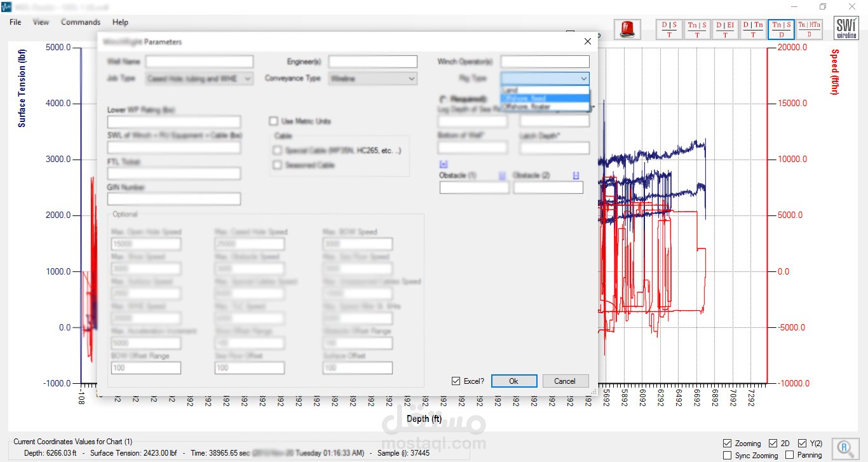
Task: Close the Parameters dialog
Action: coord(587,41)
